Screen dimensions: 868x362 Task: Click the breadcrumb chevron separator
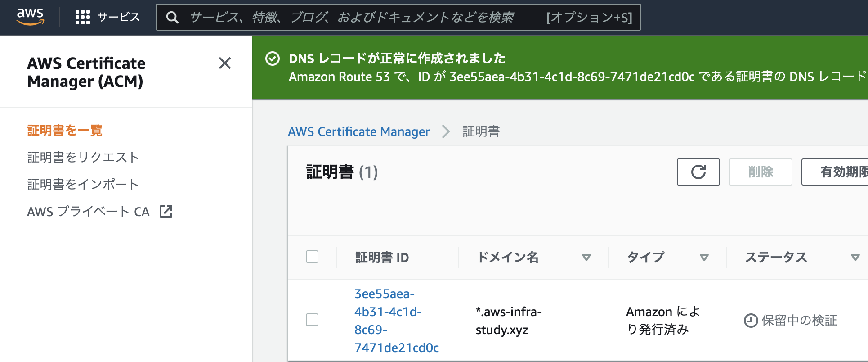[446, 131]
